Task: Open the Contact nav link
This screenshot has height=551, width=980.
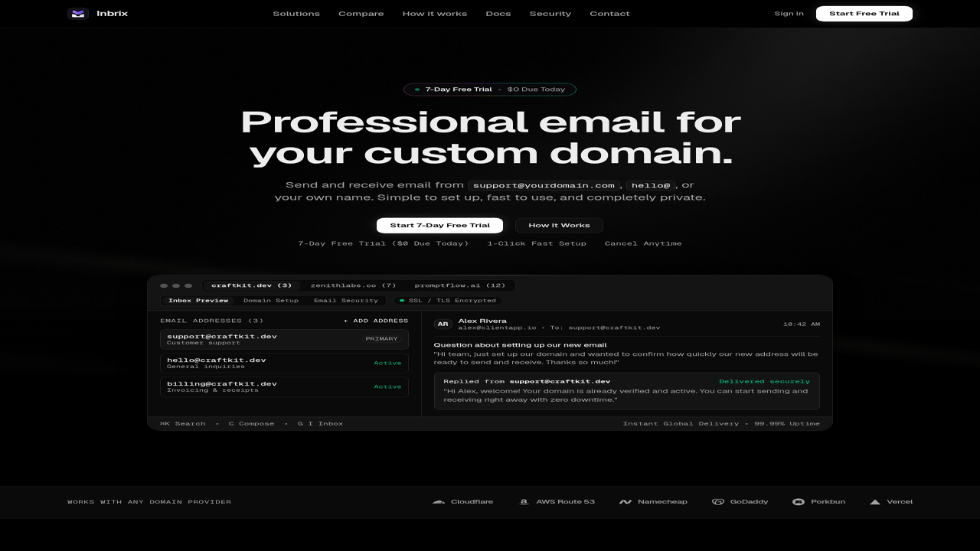Action: pos(610,14)
